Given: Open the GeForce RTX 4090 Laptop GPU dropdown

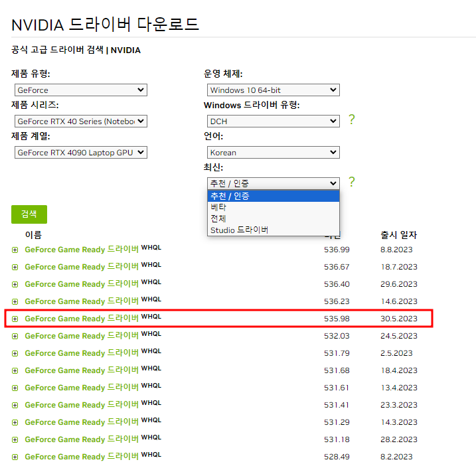Looking at the screenshot, I should click(81, 153).
